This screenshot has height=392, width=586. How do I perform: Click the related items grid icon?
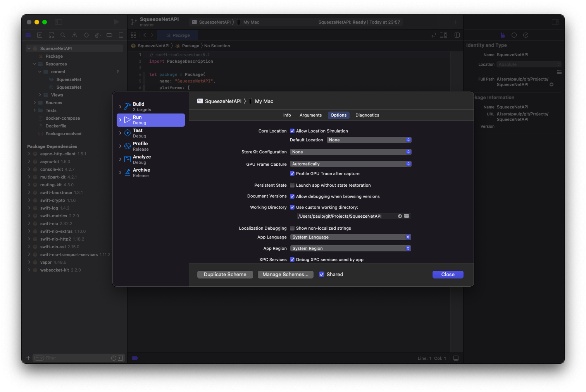click(x=134, y=35)
